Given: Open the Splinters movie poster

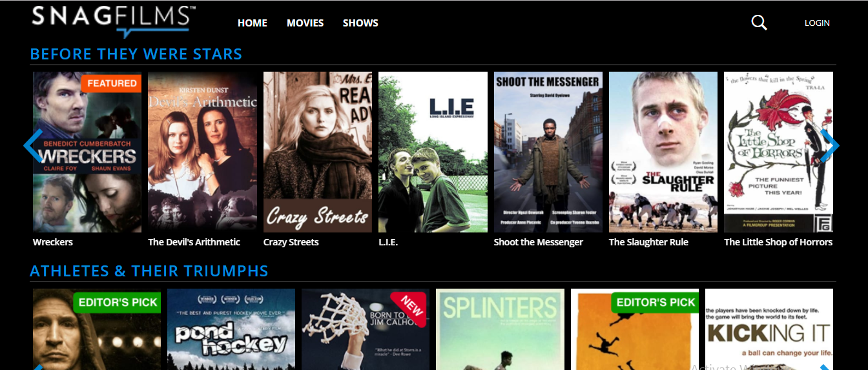Looking at the screenshot, I should coord(500,329).
